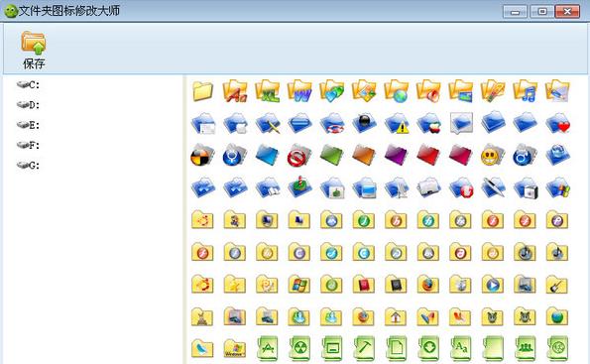Open the E: drive entry
The height and width of the screenshot is (364, 590).
pyautogui.click(x=28, y=125)
